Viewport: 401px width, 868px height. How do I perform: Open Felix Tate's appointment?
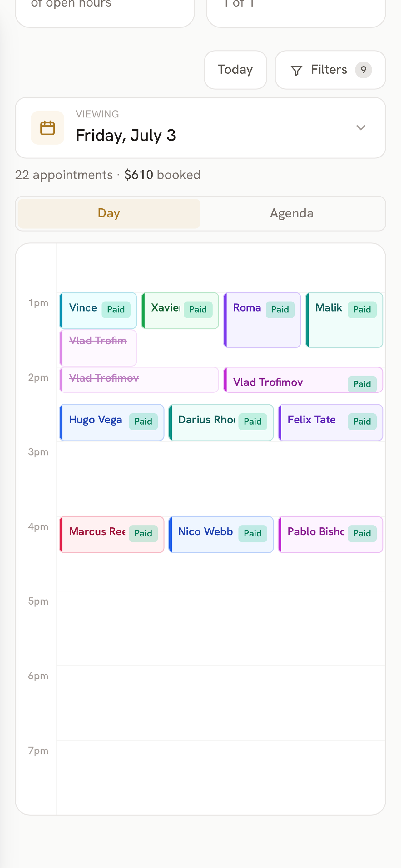(x=330, y=422)
